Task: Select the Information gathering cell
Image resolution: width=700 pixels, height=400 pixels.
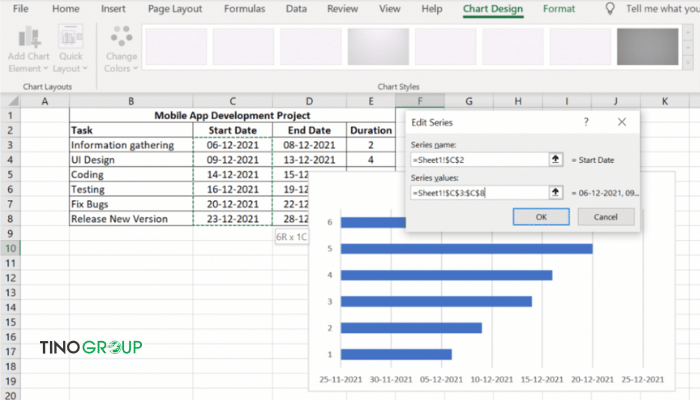Action: tap(131, 145)
